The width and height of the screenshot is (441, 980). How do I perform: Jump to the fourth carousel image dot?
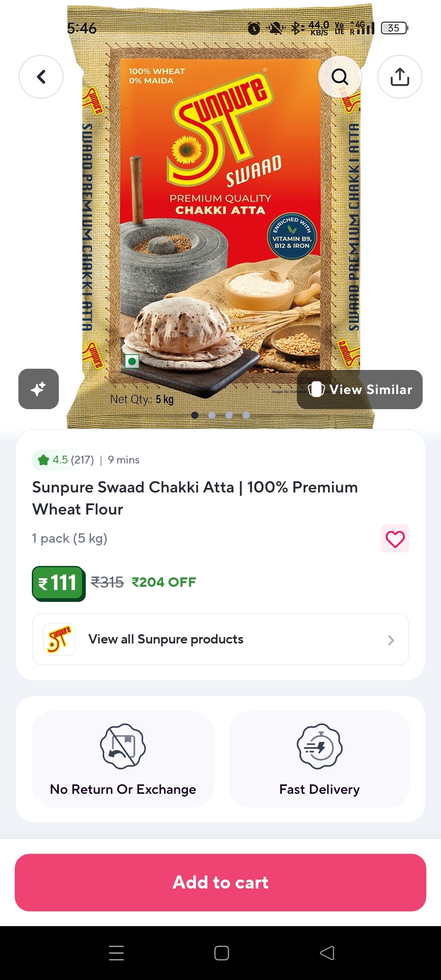pos(246,415)
